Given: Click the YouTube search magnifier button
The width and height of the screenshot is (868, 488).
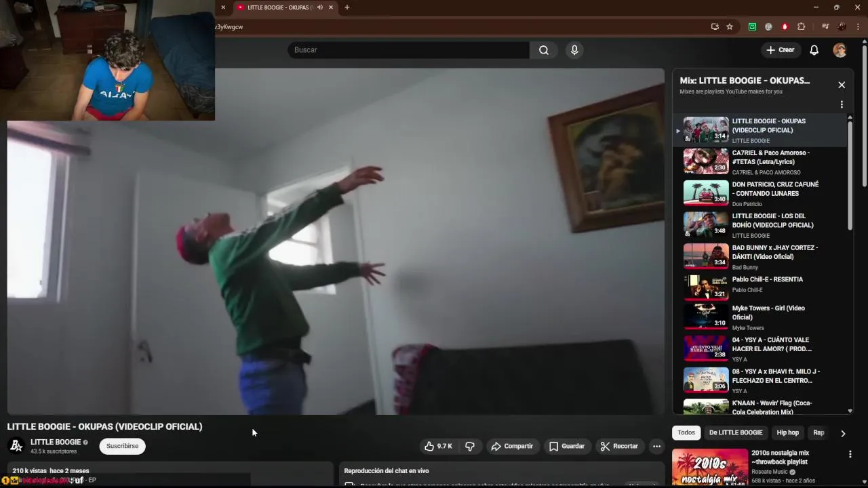Looking at the screenshot, I should click(x=544, y=49).
